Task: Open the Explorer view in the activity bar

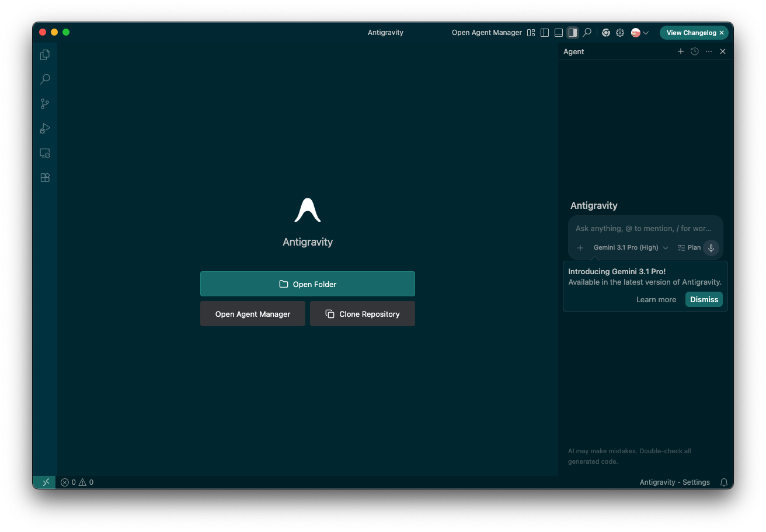Action: pyautogui.click(x=45, y=55)
